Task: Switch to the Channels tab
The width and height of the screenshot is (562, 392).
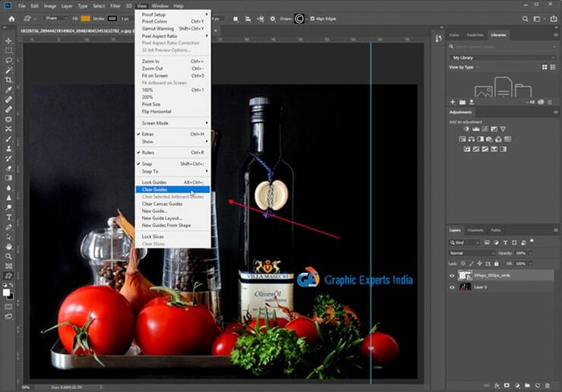Action: coord(475,230)
